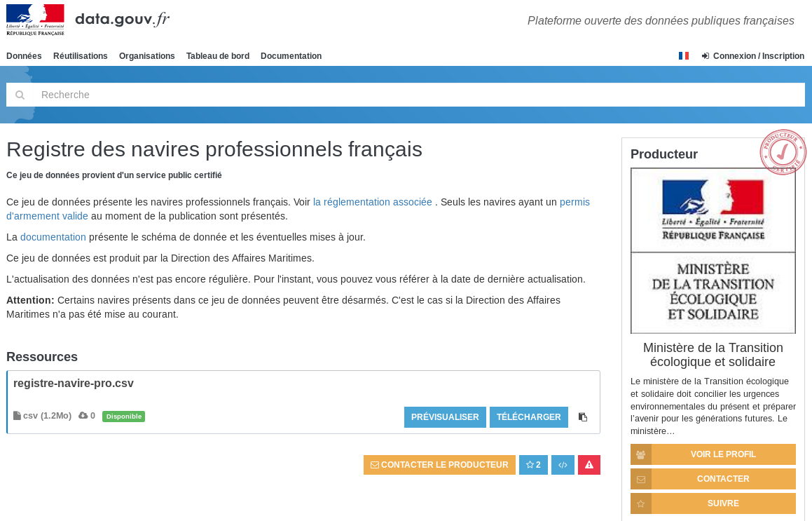
Task: Click the Ministère de la Transition écologique logo
Action: click(713, 251)
